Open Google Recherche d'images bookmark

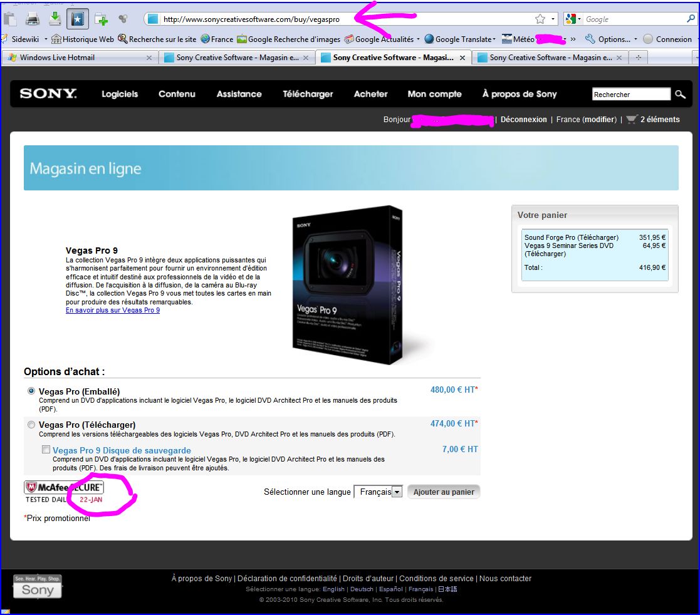pyautogui.click(x=288, y=39)
